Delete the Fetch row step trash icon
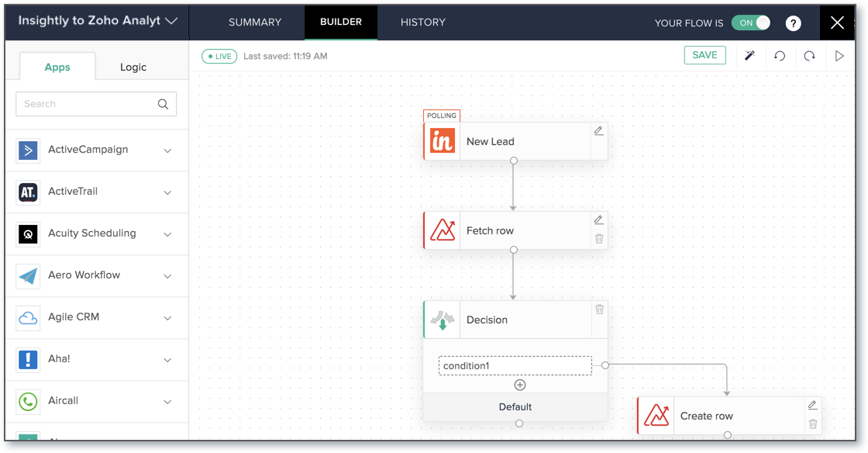Image resolution: width=868 pixels, height=453 pixels. pos(599,239)
